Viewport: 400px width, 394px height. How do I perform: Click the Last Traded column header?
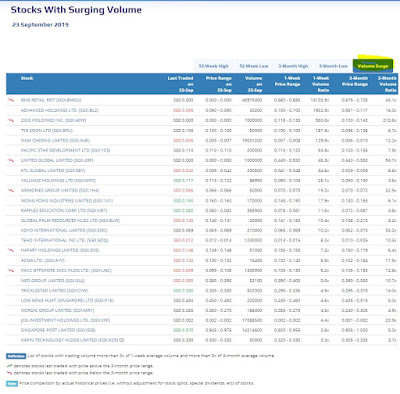pos(180,84)
